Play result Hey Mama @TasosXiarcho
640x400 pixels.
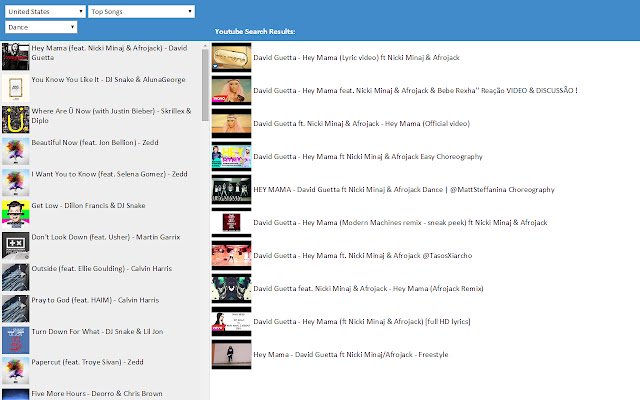click(363, 256)
